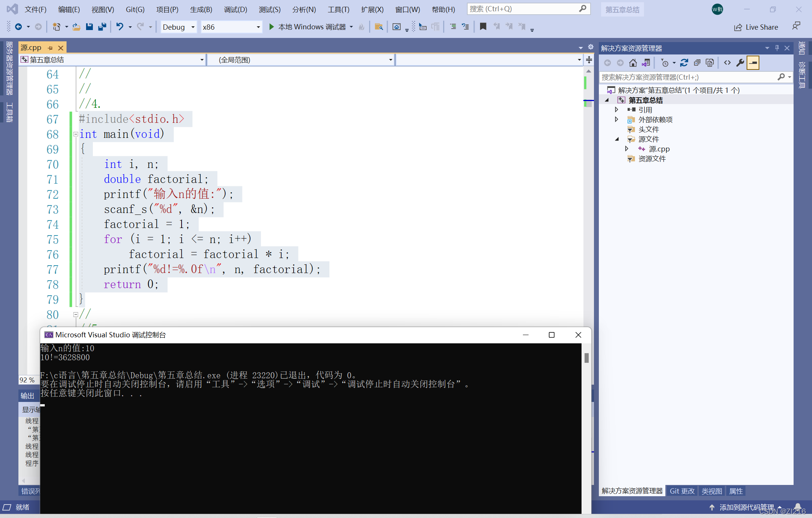This screenshot has height=518, width=812.
Task: Click the Live Share button
Action: pyautogui.click(x=756, y=27)
